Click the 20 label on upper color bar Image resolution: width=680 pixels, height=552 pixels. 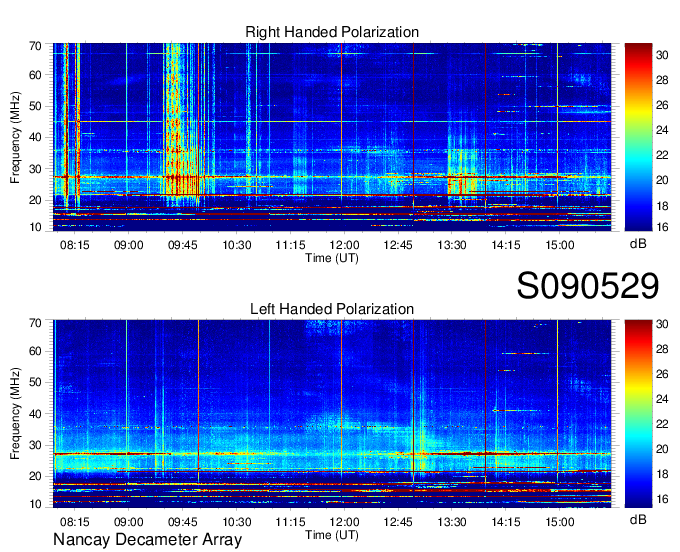662,180
